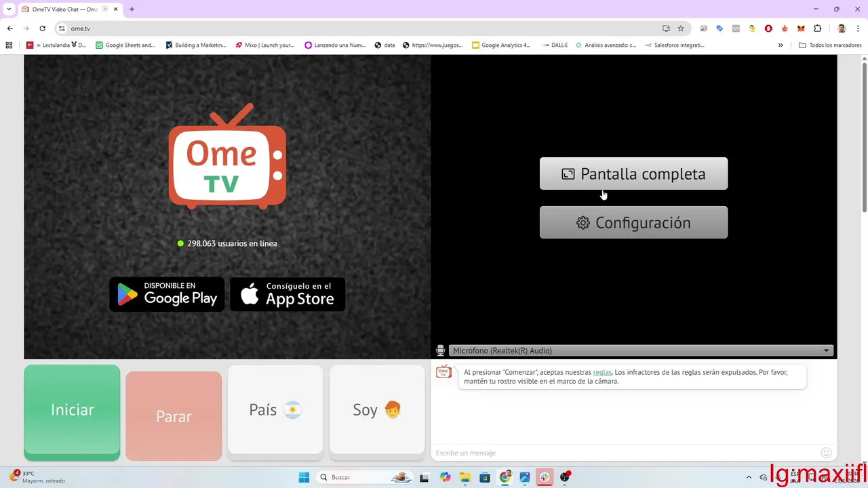The height and width of the screenshot is (488, 868).
Task: Open the Building a Marketin... bookmark
Action: 196,45
